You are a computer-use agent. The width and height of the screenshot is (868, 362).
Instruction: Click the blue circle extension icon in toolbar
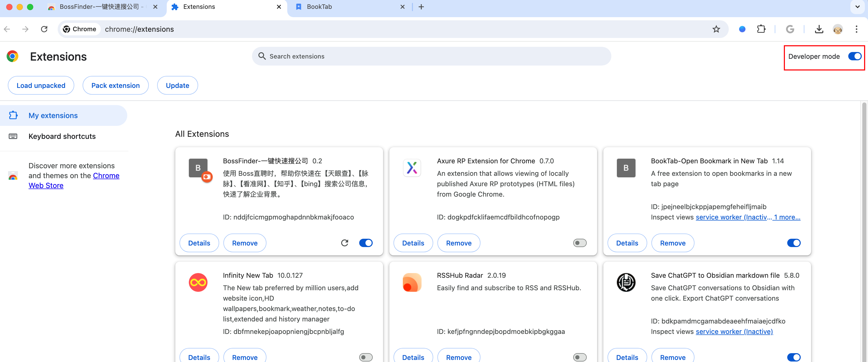[742, 29]
